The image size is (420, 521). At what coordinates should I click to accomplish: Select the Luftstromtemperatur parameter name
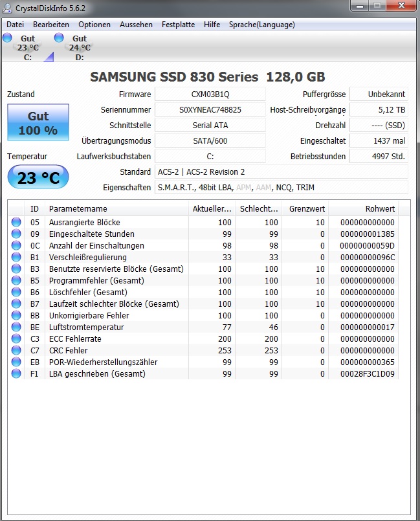86,327
